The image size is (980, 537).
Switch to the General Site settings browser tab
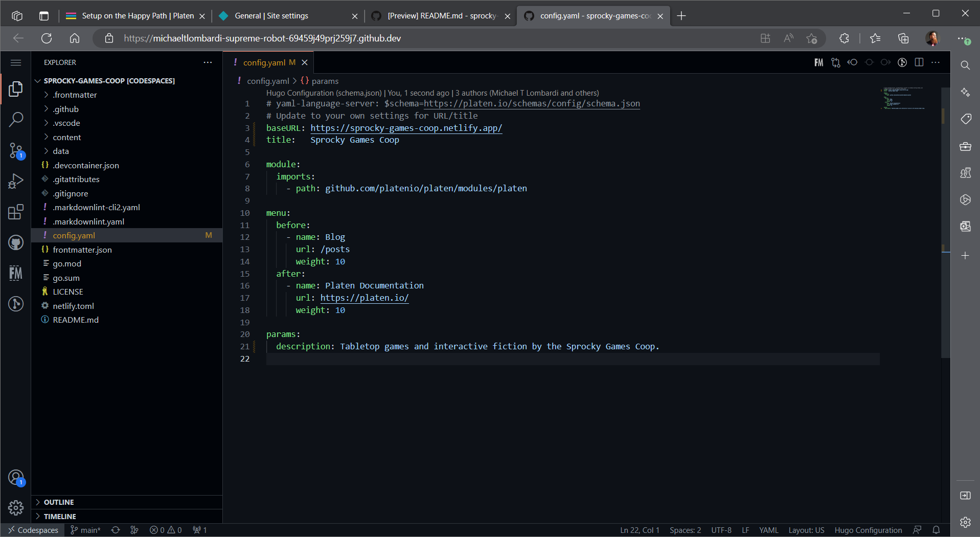(271, 16)
